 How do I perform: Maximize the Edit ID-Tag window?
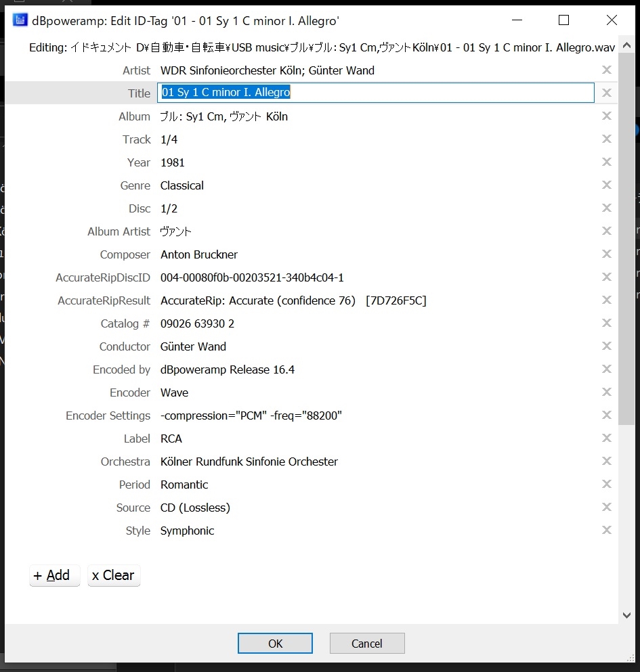pos(563,20)
